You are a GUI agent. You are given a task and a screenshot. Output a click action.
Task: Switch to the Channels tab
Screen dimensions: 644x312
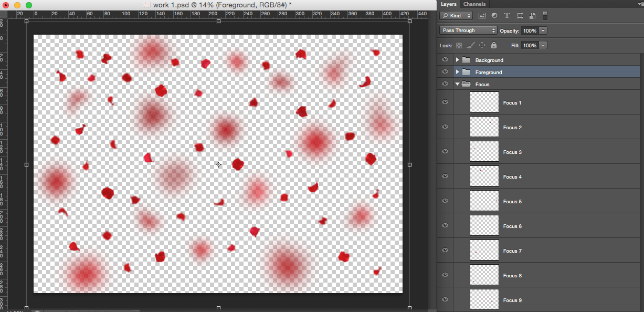tap(474, 4)
